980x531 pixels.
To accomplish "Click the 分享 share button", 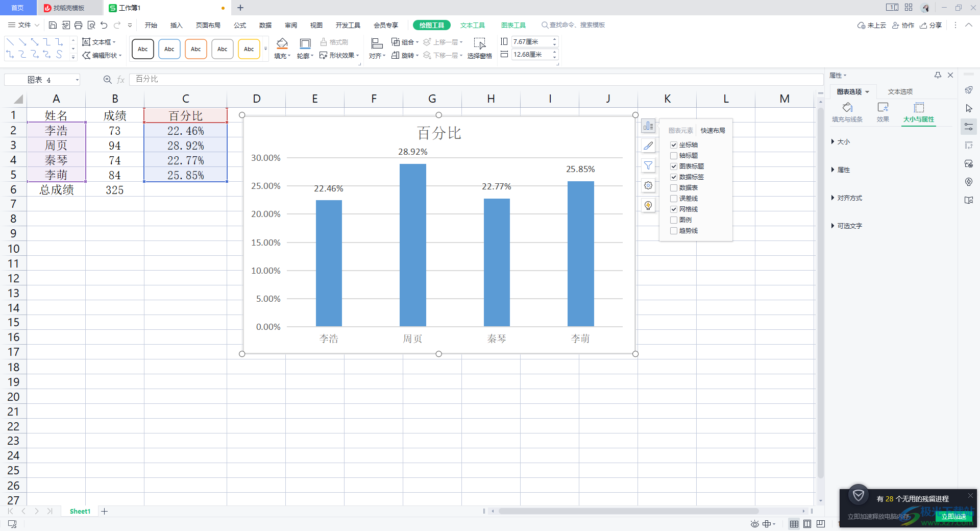I will click(931, 25).
